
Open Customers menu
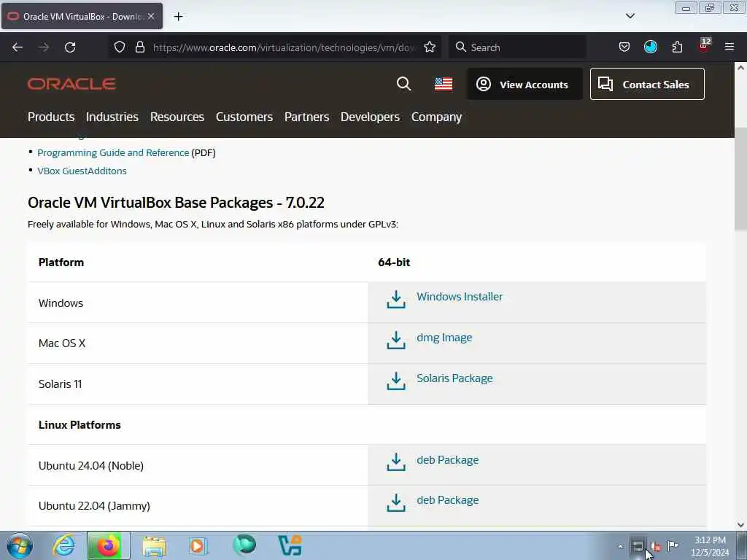(x=244, y=117)
